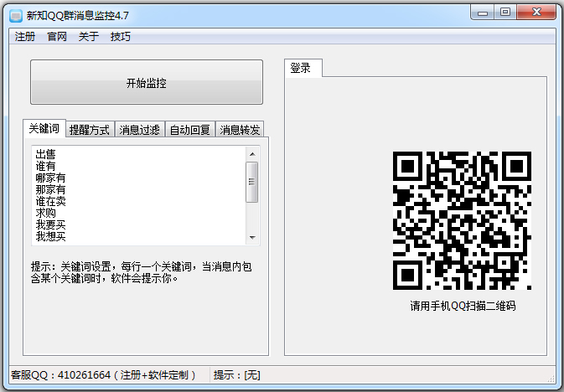Open the 官网 menu

(x=57, y=36)
